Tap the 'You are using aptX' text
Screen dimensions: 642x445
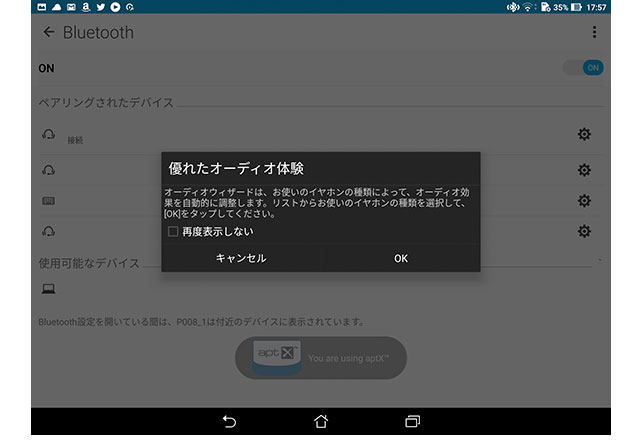pos(349,358)
